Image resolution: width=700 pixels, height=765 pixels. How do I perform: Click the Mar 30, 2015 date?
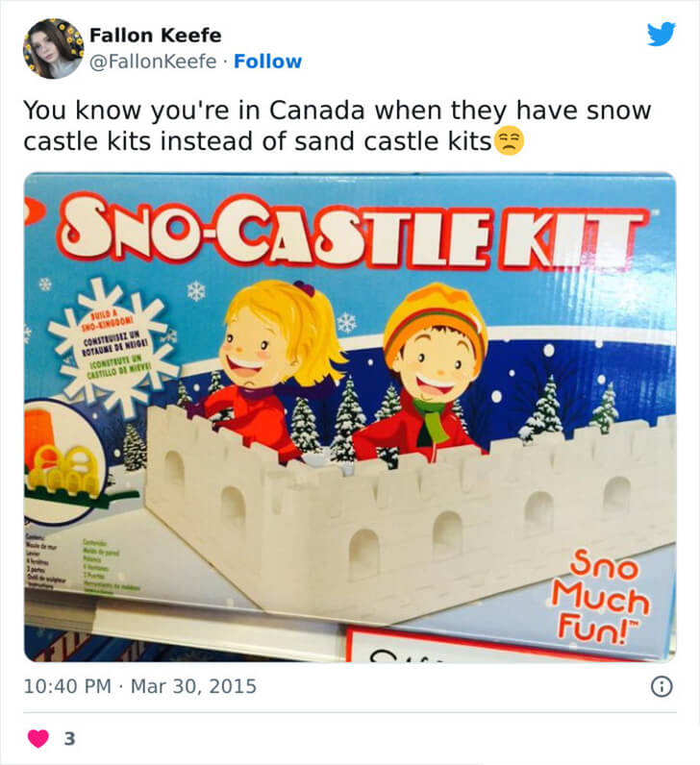[x=193, y=686]
